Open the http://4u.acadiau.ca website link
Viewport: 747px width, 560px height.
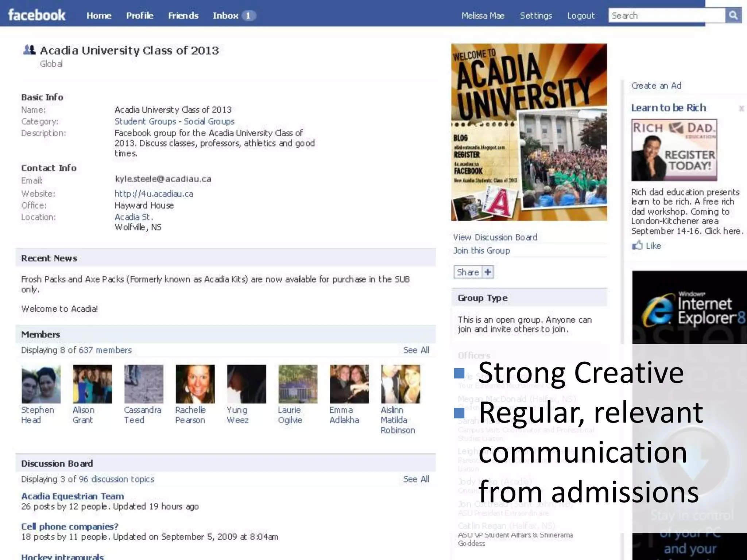154,194
